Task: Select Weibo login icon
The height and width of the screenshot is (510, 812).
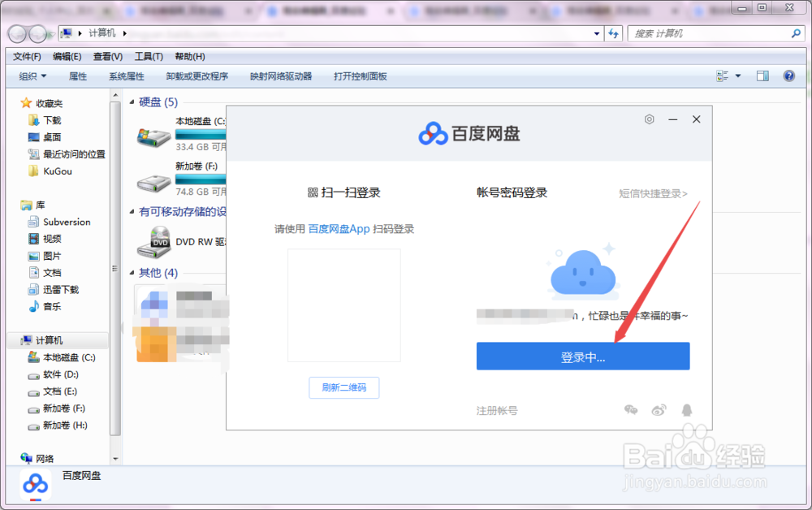Action: [x=659, y=410]
